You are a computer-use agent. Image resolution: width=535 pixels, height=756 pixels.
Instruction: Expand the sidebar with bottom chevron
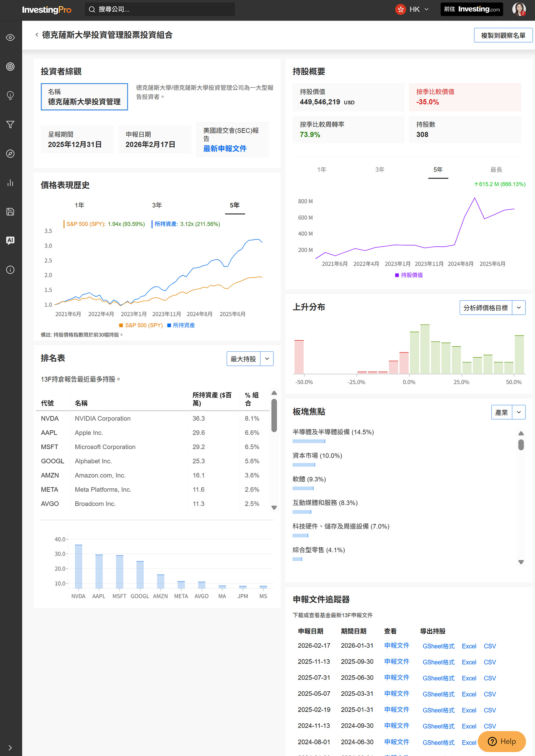[10, 748]
